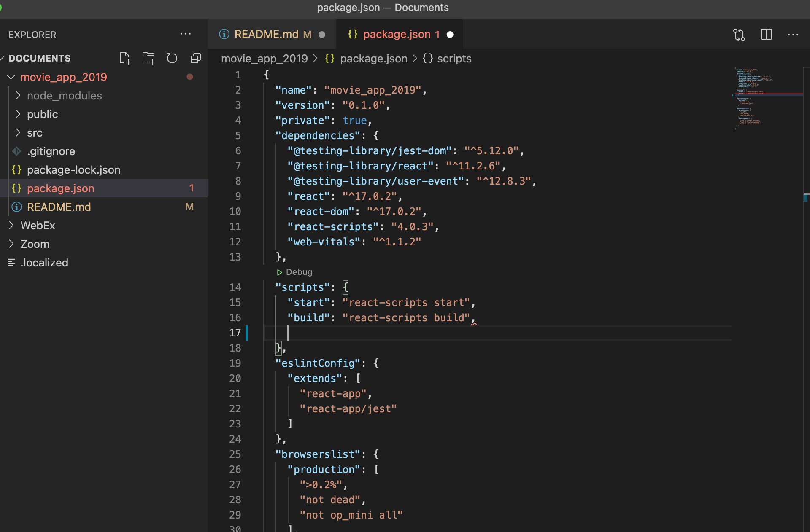Click the .gitignore file icon
This screenshot has height=532, width=810.
[17, 151]
